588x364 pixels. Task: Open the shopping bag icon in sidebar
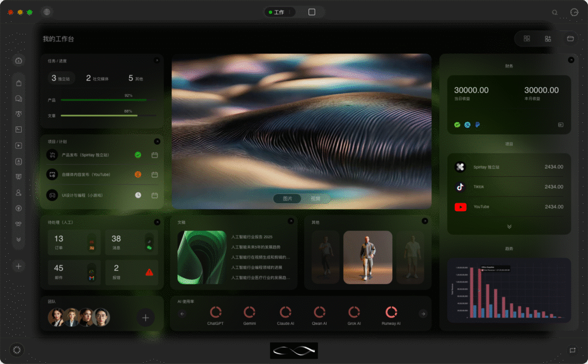19,83
